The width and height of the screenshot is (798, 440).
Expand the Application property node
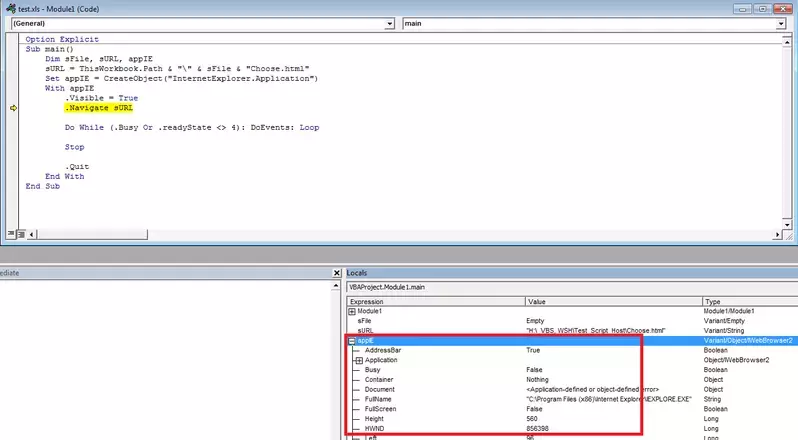359,360
